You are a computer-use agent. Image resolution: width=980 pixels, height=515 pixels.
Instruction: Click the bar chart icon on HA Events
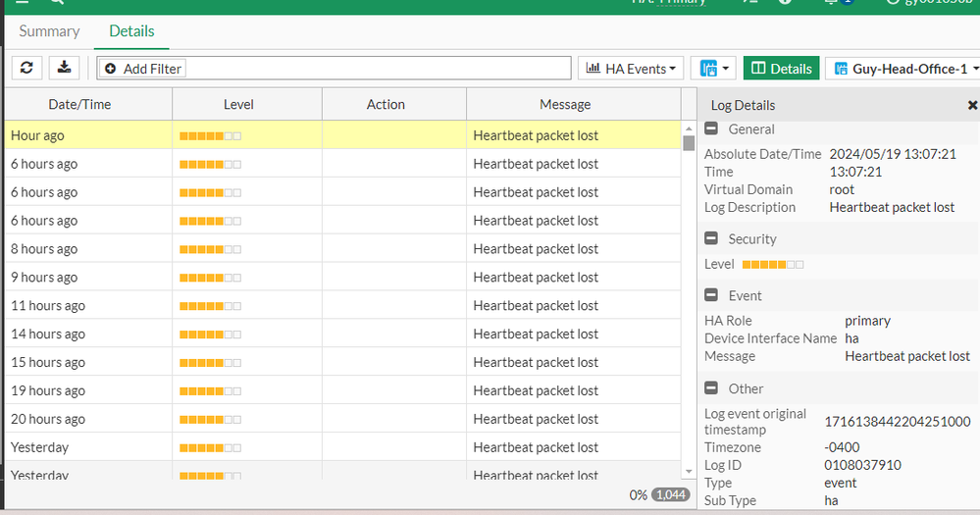tap(593, 69)
